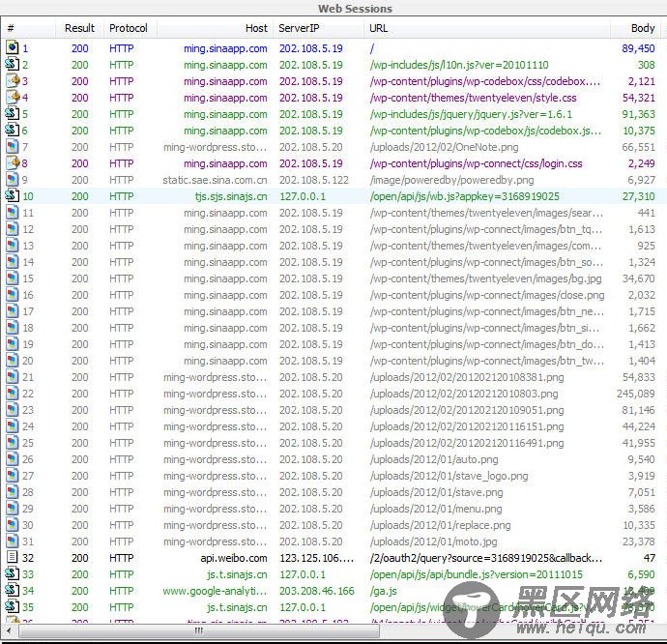Select the /wp-content/themes/twentyeleven/images/bg.jpg URL
Screen dimensions: 667x644
(486, 278)
